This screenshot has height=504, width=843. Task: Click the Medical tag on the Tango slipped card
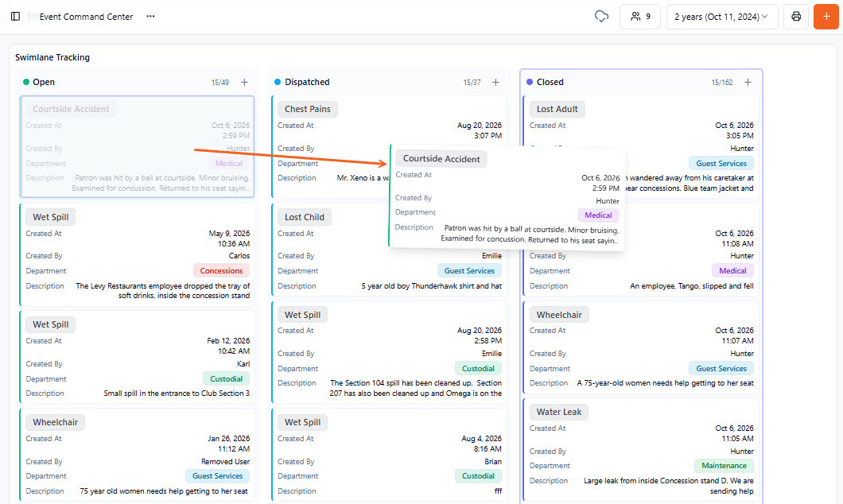732,271
